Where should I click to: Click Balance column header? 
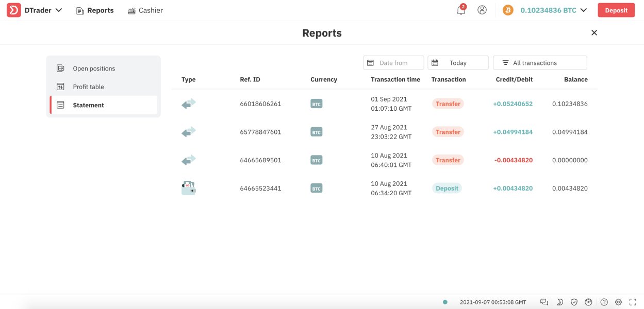click(x=576, y=79)
